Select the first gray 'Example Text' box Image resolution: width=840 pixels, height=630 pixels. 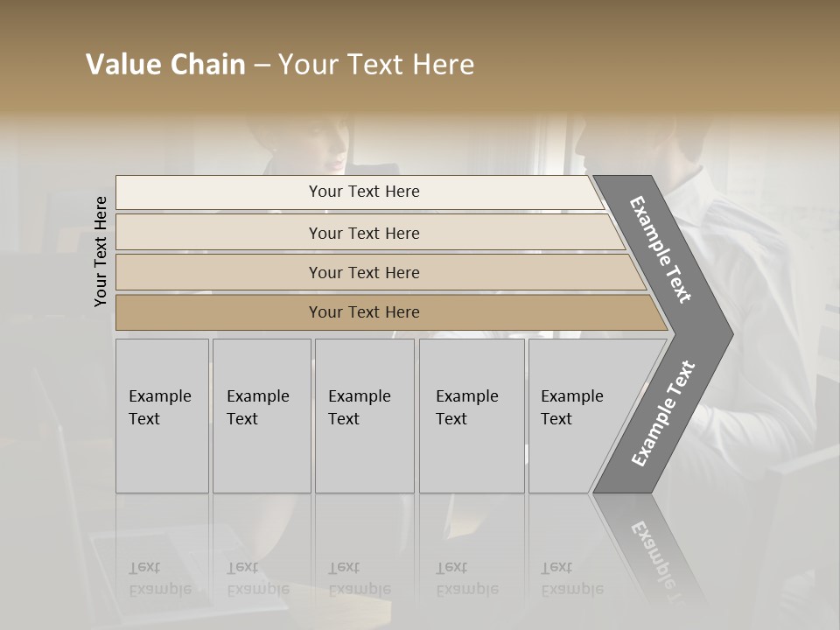[163, 416]
